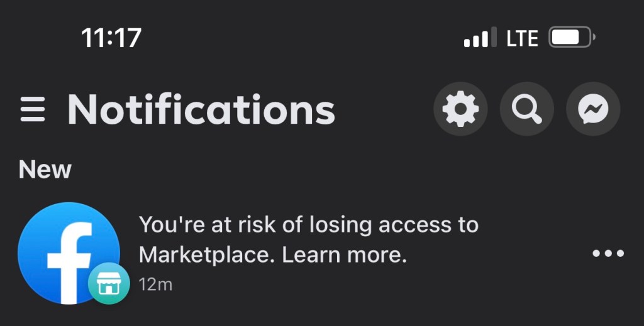Open Messenger chats
The image size is (644, 326).
(x=593, y=110)
